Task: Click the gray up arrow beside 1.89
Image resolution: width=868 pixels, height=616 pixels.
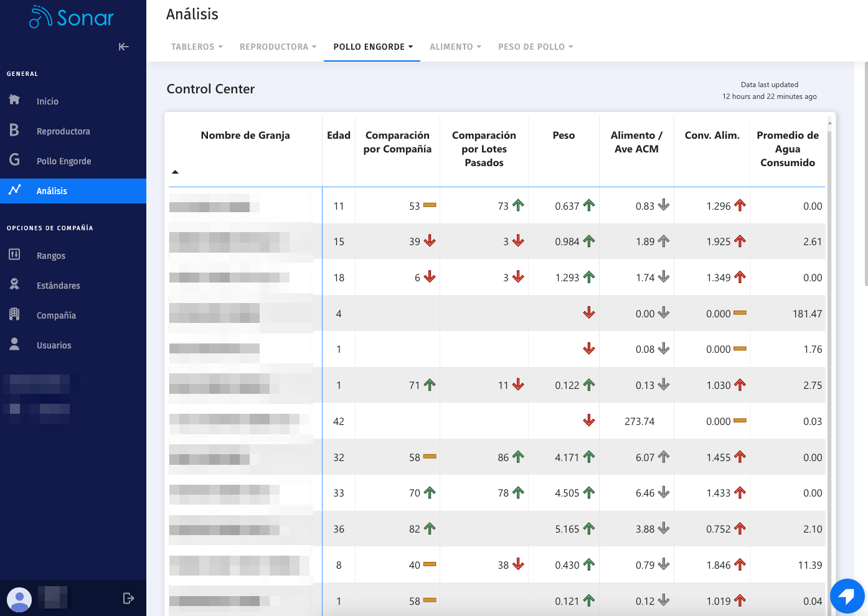Action: tap(664, 241)
